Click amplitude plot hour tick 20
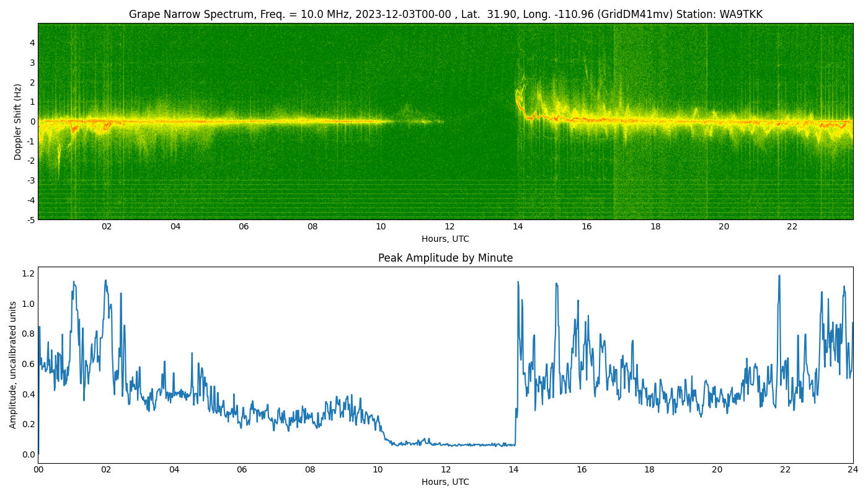Screen dimensions: 868x496 click(717, 470)
